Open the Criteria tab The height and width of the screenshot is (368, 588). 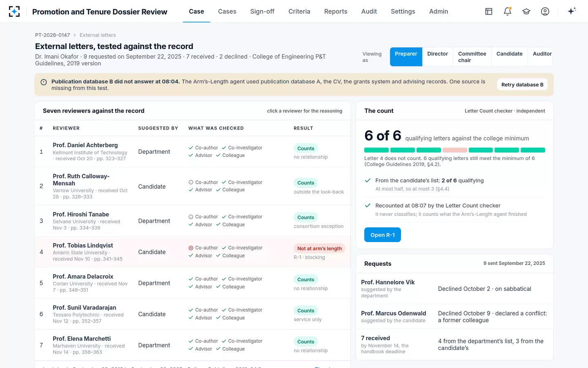299,11
